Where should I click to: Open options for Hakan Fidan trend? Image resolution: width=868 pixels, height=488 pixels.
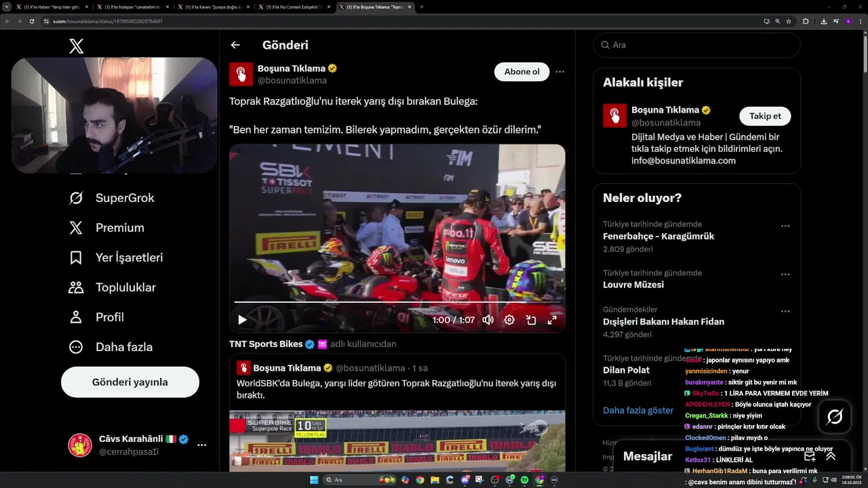click(785, 311)
